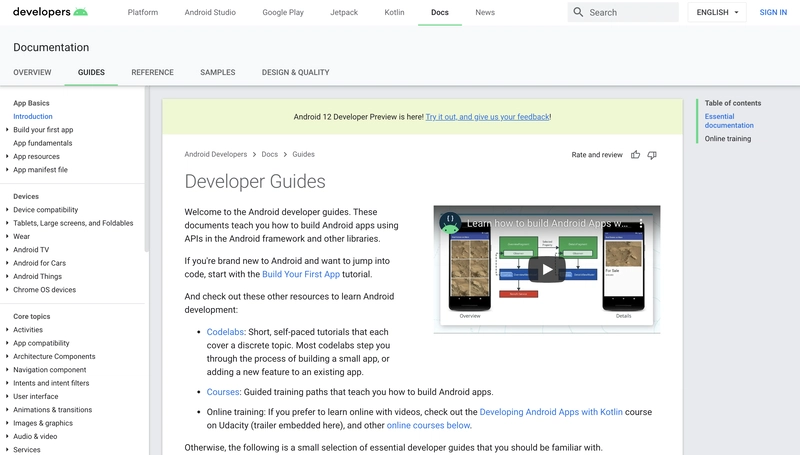Open the Codelabs link
800x455 pixels.
click(x=225, y=332)
